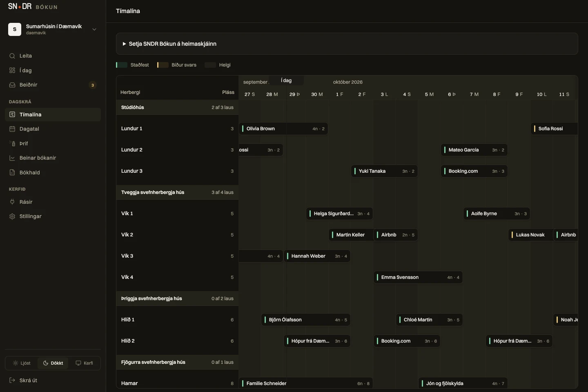588x392 pixels.
Task: Collapse the Tveggja svefnherbergja hús group
Action: tap(177, 192)
